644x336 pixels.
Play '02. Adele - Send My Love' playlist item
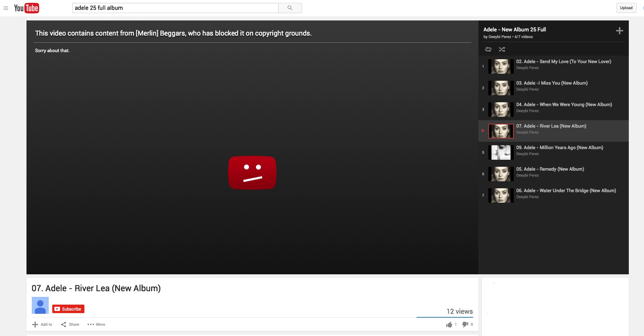(x=553, y=67)
